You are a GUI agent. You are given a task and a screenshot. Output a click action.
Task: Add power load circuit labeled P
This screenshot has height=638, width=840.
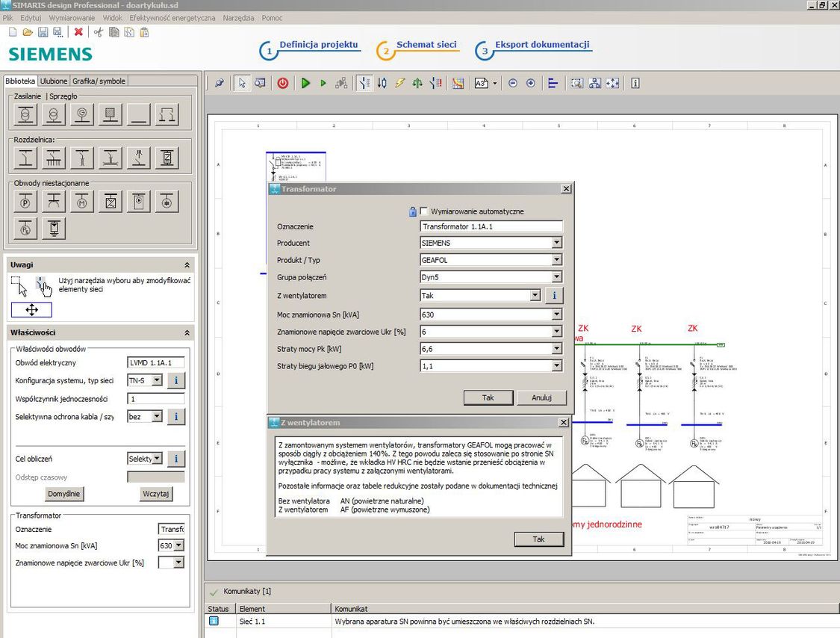25,202
